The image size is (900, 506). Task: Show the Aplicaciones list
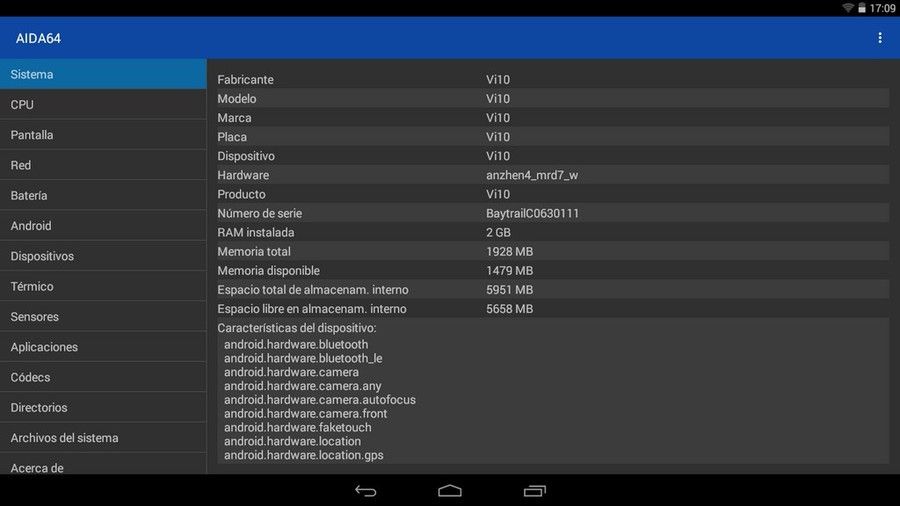tap(103, 347)
